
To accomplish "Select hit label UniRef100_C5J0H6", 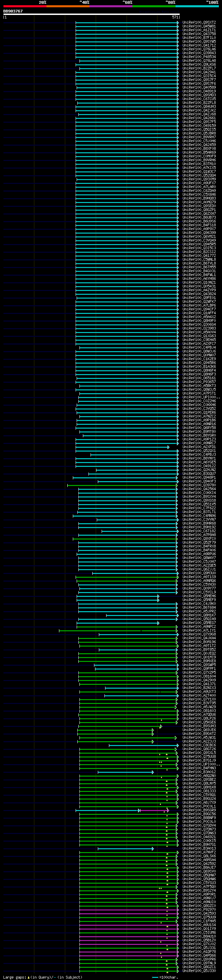I will 199,141.
